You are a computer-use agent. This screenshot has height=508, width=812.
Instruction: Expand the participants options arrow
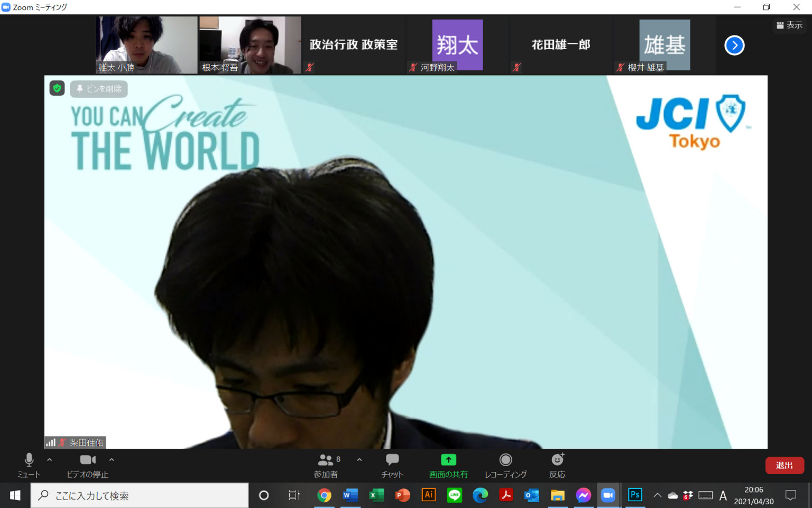pos(359,460)
